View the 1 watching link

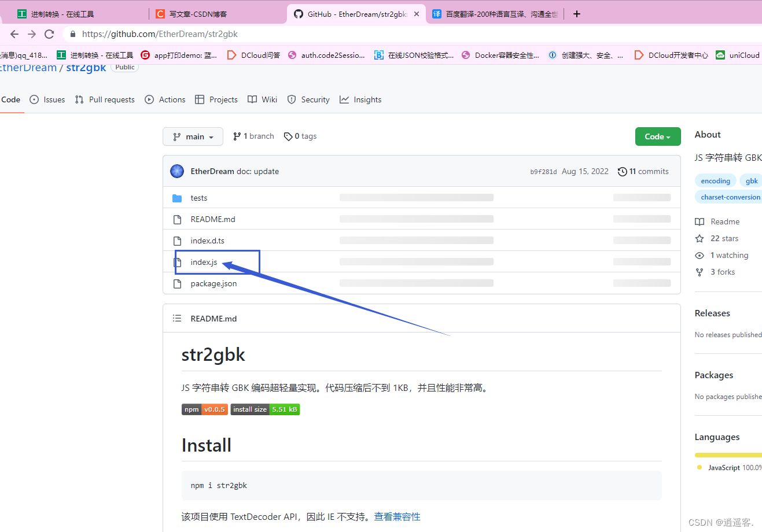pyautogui.click(x=722, y=255)
